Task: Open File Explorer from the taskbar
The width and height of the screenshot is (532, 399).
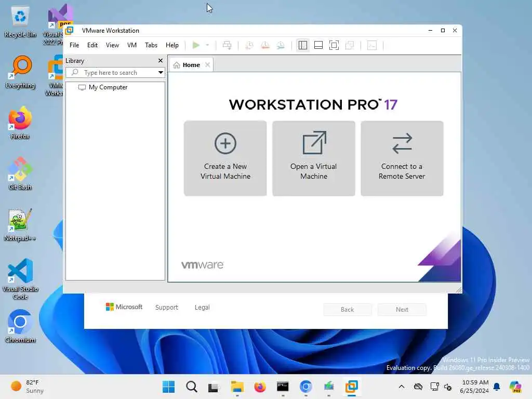Action: click(x=237, y=387)
